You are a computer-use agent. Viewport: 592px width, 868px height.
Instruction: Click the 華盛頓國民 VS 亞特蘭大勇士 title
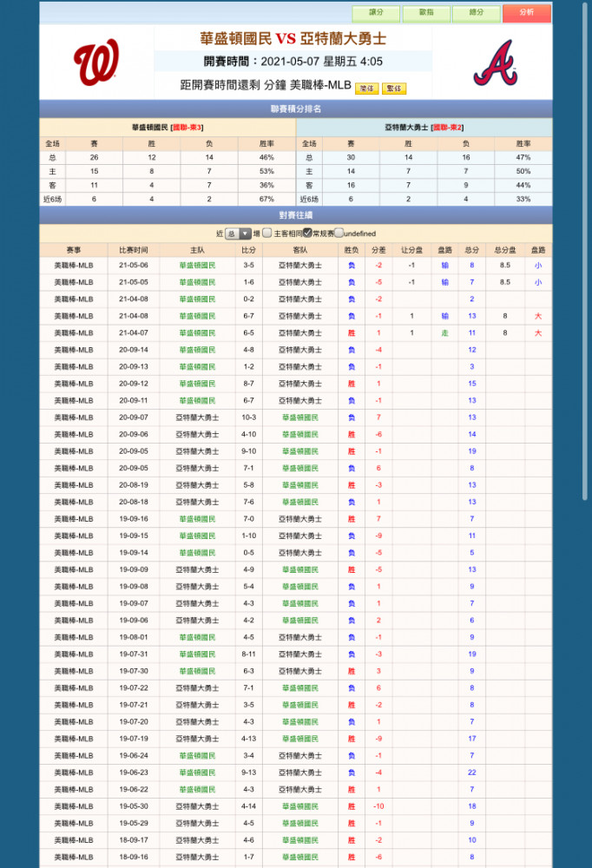[293, 39]
